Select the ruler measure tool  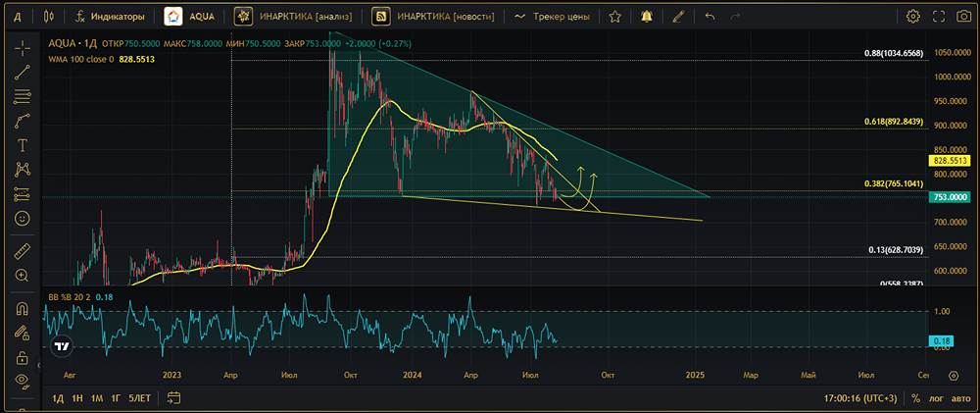point(22,251)
